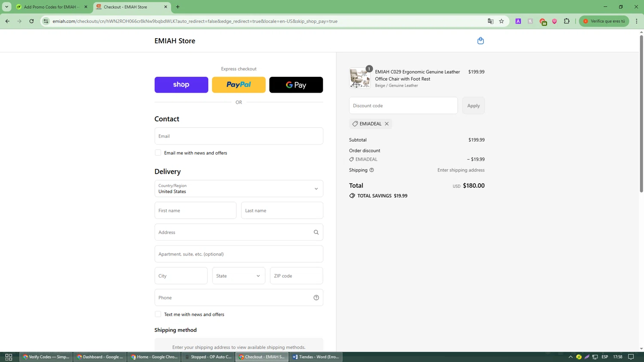Viewport: 644px width, 362px height.
Task: Click the office chair product thumbnail
Action: [360, 78]
